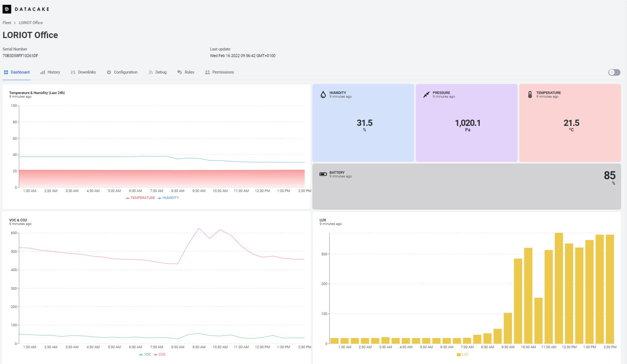The height and width of the screenshot is (364, 627).
Task: Click the last update timestamp text
Action: (x=242, y=56)
